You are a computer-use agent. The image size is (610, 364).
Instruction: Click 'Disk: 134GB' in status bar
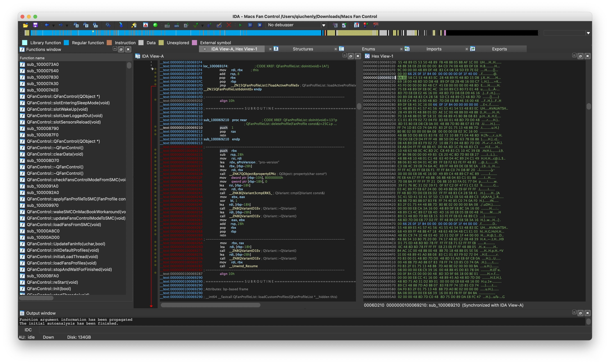tap(79, 337)
